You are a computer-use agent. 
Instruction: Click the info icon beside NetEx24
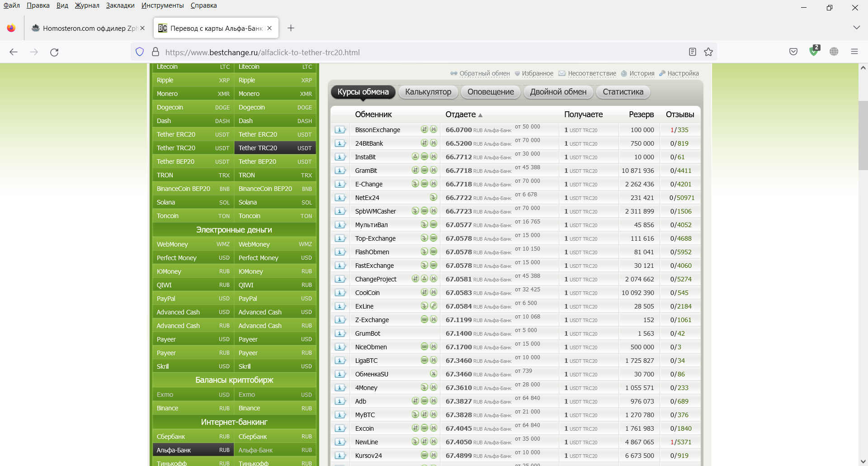click(340, 198)
